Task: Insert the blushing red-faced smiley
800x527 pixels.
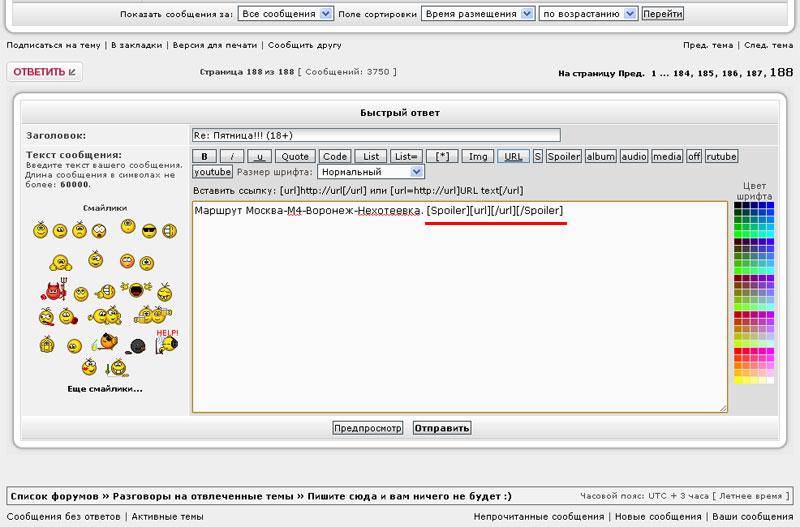Action: [x=129, y=262]
